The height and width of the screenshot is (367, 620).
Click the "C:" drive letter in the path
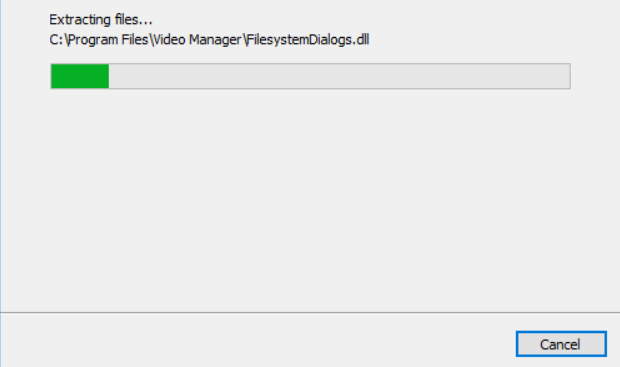tap(56, 40)
